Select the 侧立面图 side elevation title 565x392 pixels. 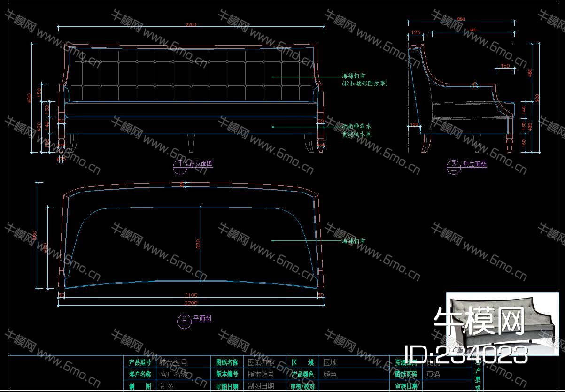coord(474,164)
